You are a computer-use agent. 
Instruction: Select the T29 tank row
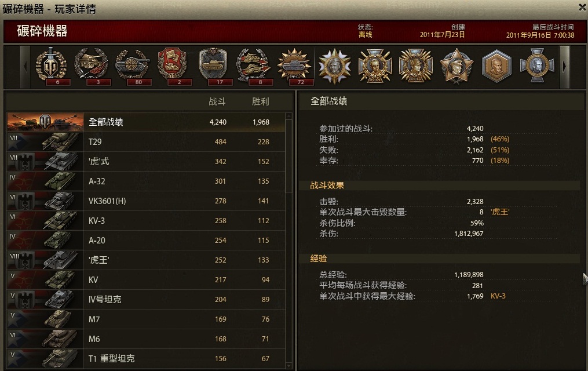[146, 142]
